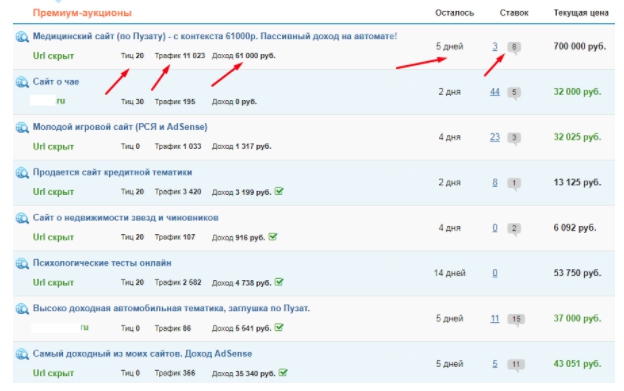View 44 bids on tea site
This screenshot has height=391, width=624.
(495, 92)
